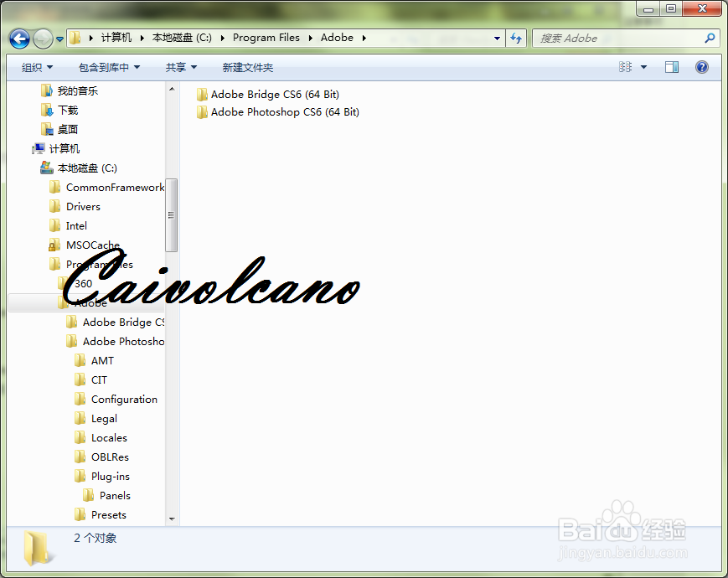Click Adobe in the address breadcrumb

[x=337, y=38]
